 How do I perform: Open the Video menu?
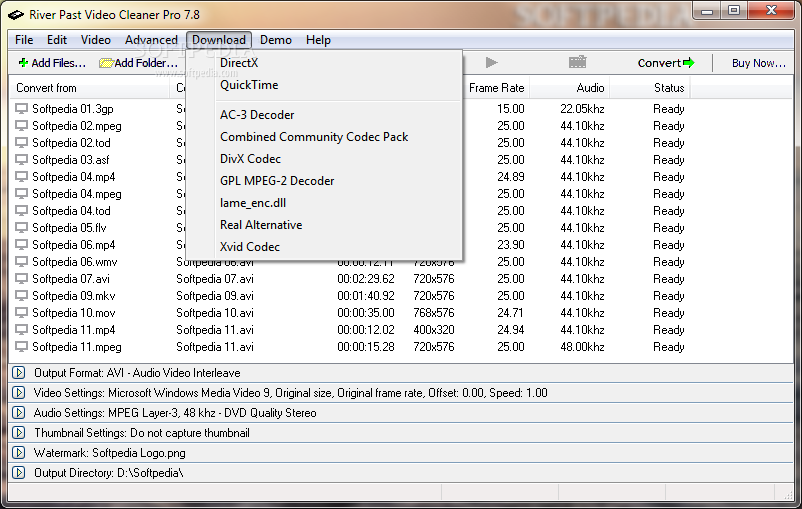[x=96, y=40]
